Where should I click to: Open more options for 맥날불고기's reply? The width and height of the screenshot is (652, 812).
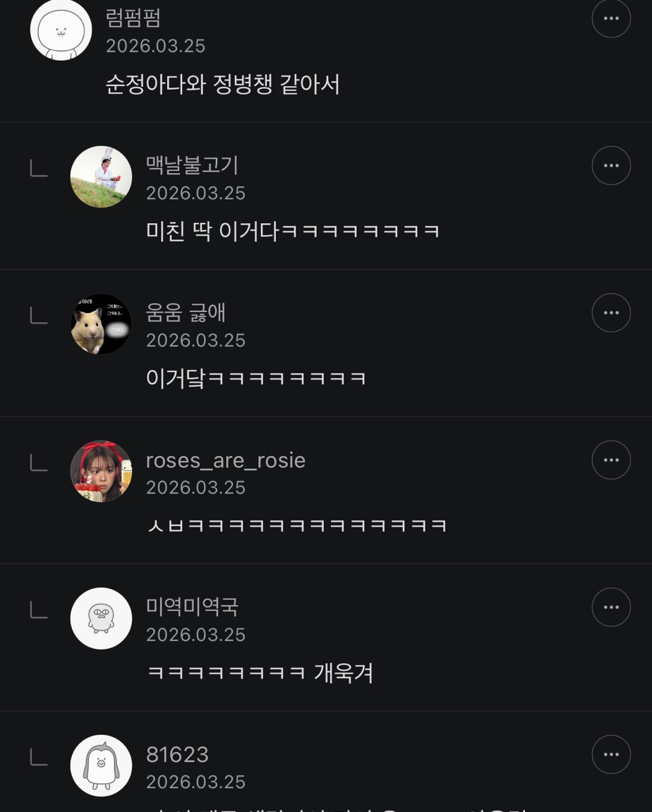pyautogui.click(x=611, y=166)
